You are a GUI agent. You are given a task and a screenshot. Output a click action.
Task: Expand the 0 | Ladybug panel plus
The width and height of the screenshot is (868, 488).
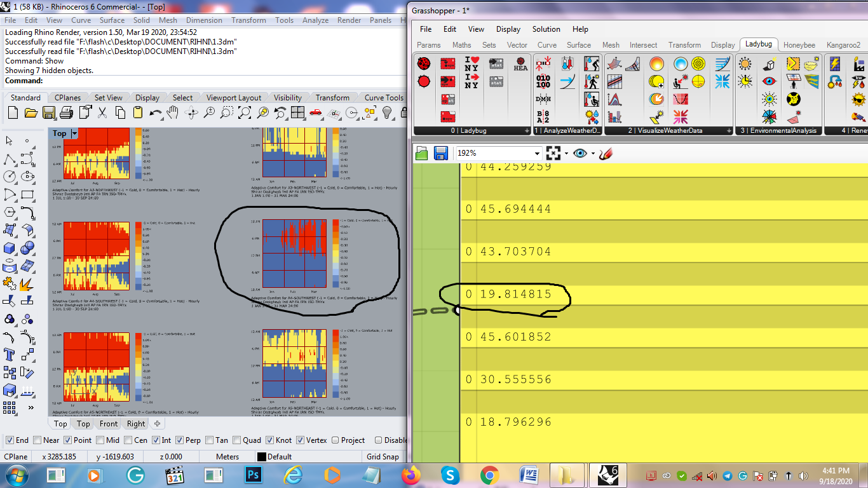(x=527, y=130)
